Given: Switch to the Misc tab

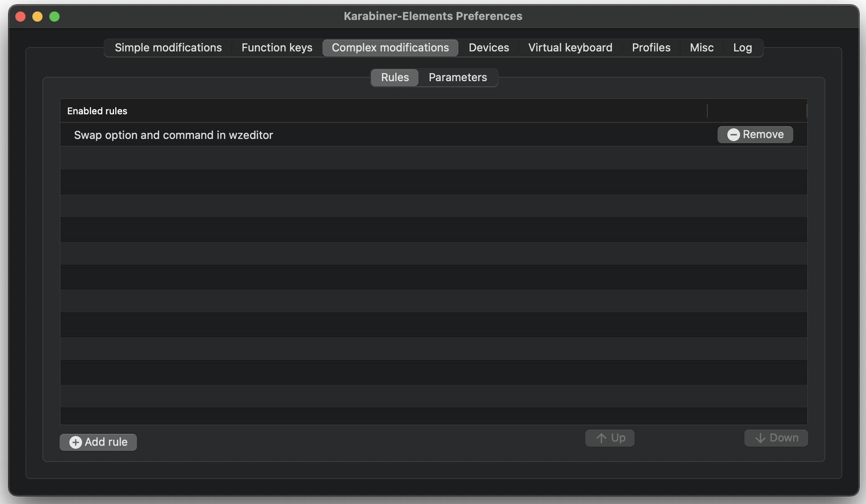Looking at the screenshot, I should (x=701, y=48).
